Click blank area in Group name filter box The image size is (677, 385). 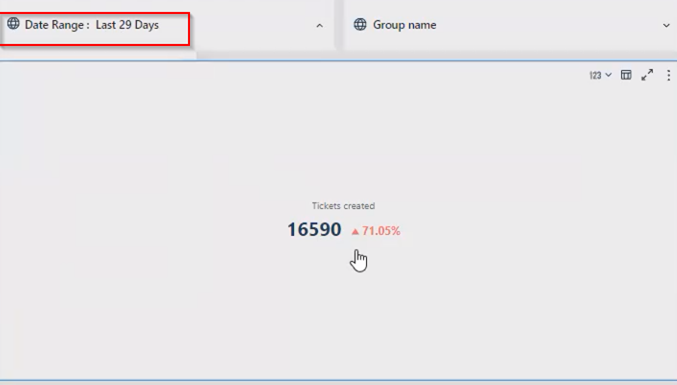pos(548,26)
